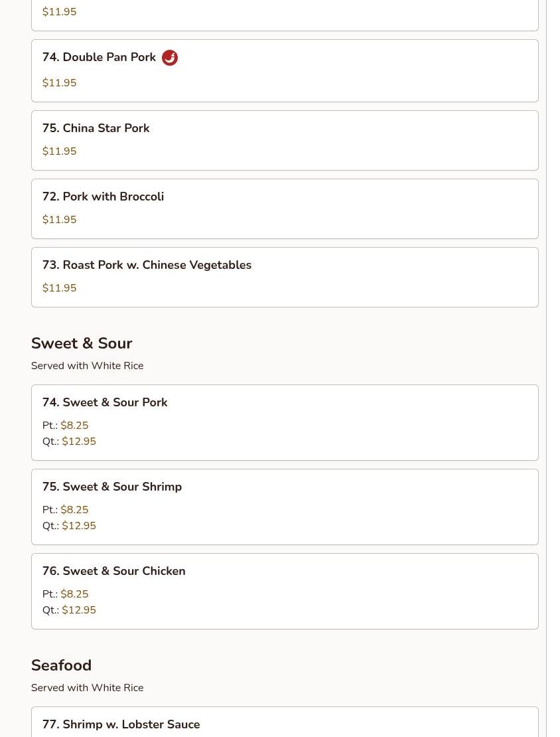
Task: Pick the pint price for Sweet & Sour Chicken
Action: (x=74, y=594)
